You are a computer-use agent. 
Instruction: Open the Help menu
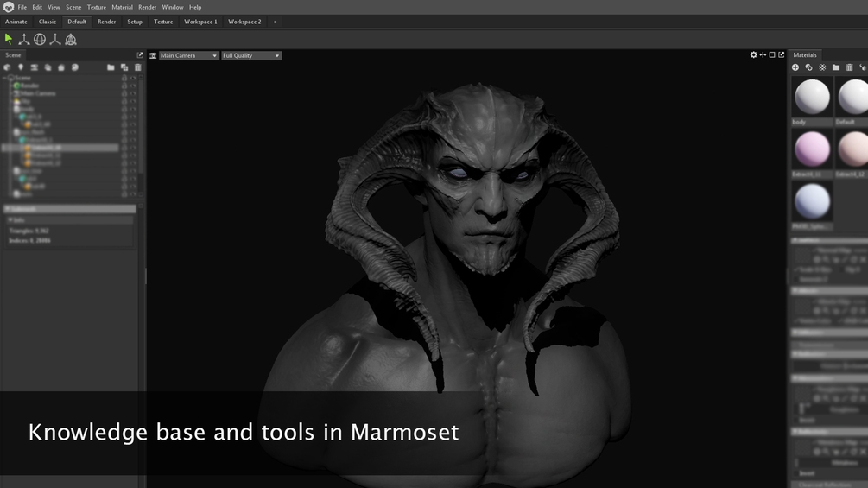pyautogui.click(x=195, y=7)
